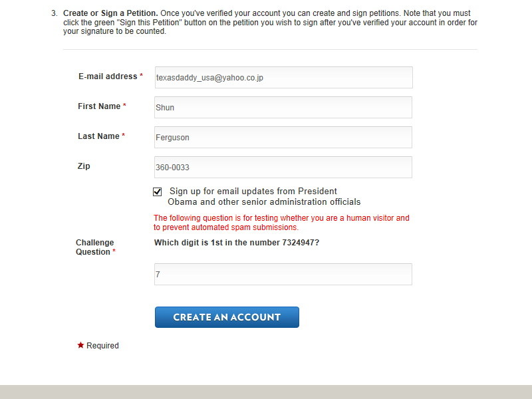The width and height of the screenshot is (532, 399).
Task: Click the First Name field label
Action: tap(99, 106)
